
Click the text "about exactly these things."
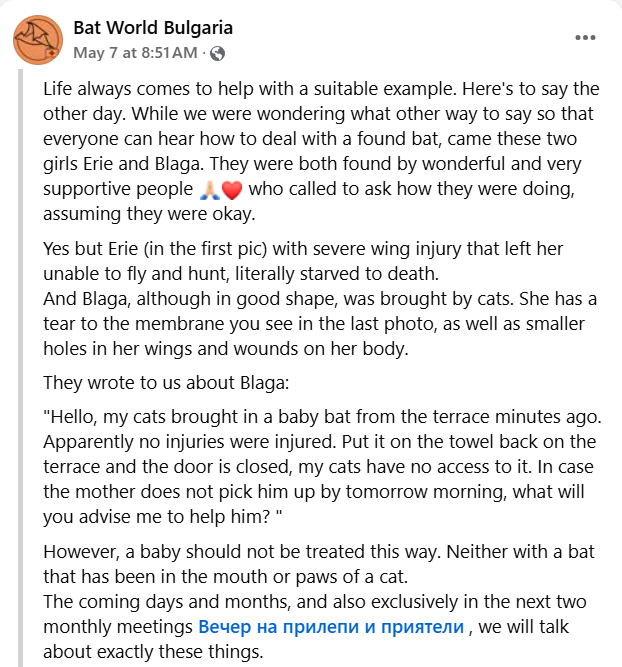pos(153,652)
